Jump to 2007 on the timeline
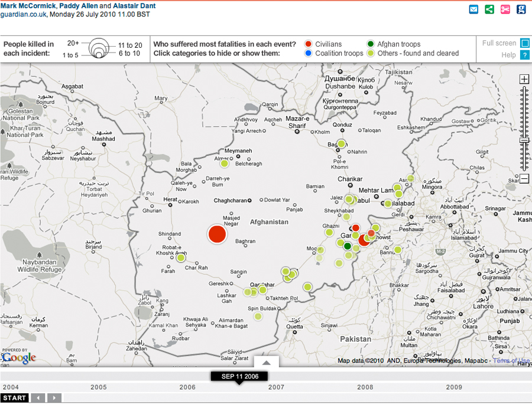Screen dimensions: 532x408 pyautogui.click(x=276, y=387)
